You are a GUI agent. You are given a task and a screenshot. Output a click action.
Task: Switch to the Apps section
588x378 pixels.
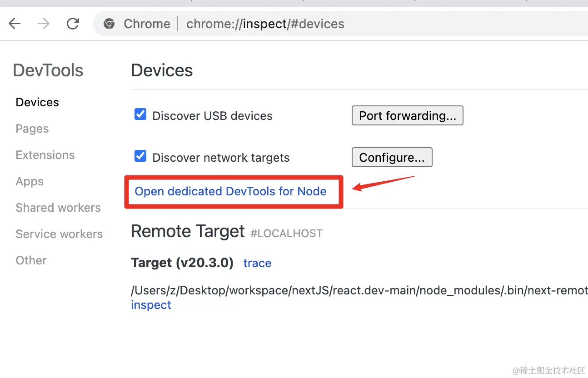click(x=30, y=181)
